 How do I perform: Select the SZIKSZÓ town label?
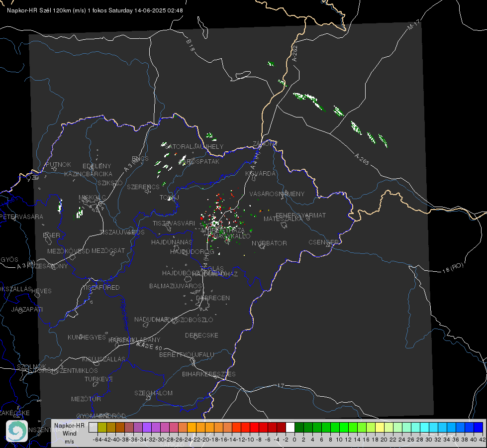coord(110,183)
